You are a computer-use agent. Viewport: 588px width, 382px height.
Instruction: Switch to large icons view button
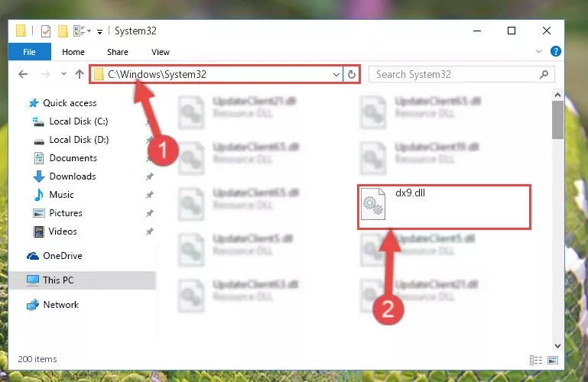(553, 360)
